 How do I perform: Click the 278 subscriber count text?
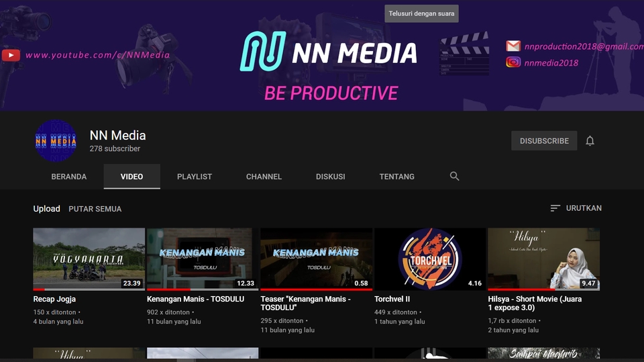115,148
